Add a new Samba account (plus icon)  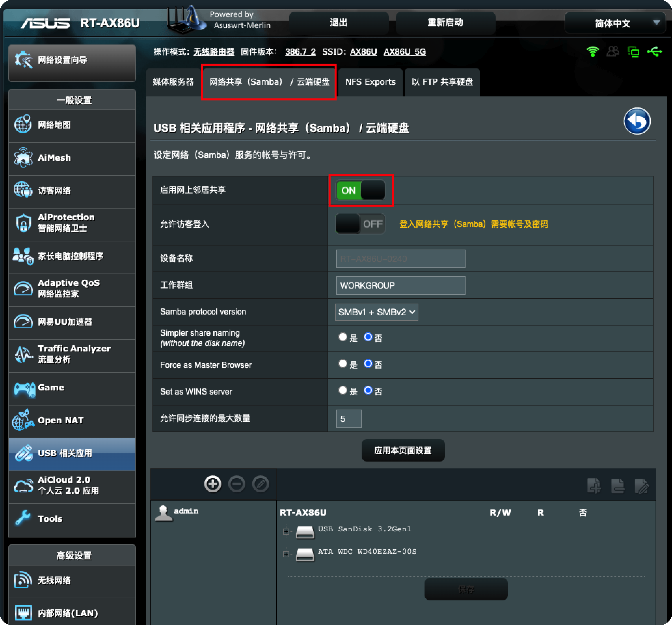coord(213,484)
